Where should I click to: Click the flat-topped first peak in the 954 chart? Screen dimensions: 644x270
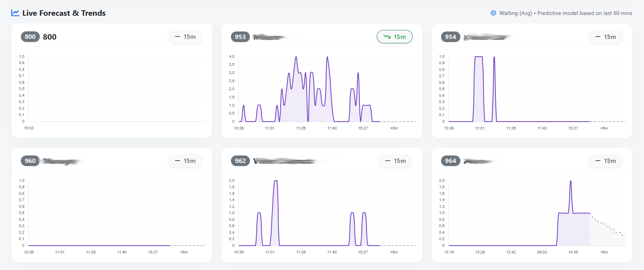coord(478,57)
